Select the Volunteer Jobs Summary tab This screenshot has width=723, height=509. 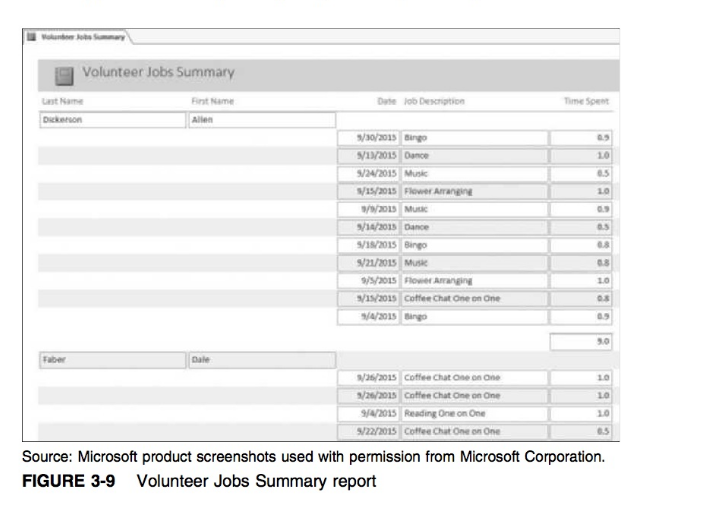click(83, 37)
